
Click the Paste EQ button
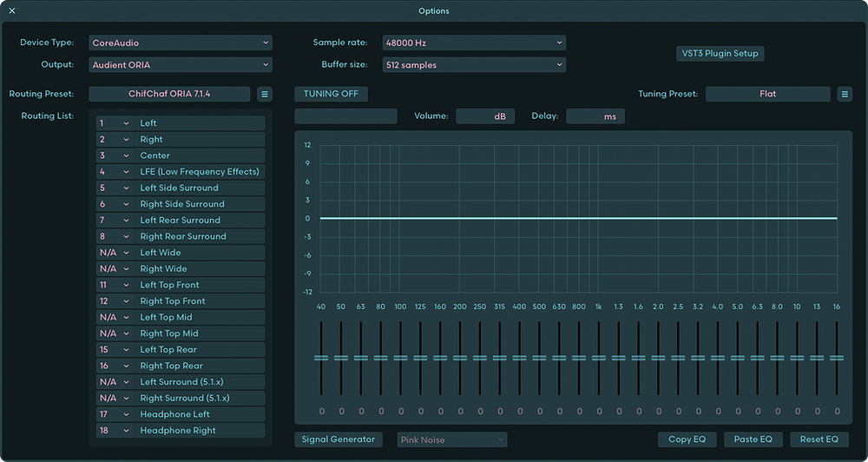point(753,439)
